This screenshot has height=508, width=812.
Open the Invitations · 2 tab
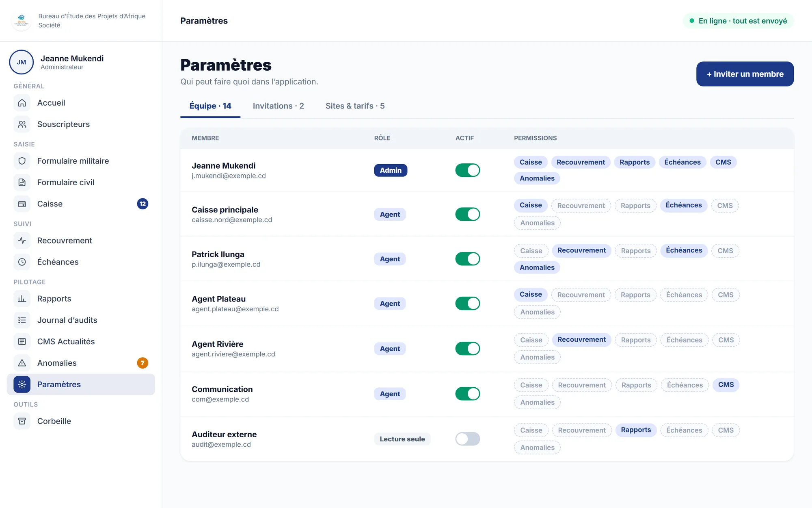[x=278, y=106]
